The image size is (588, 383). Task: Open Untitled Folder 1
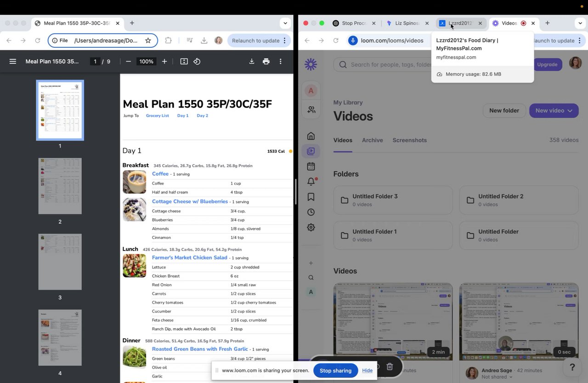coord(393,235)
